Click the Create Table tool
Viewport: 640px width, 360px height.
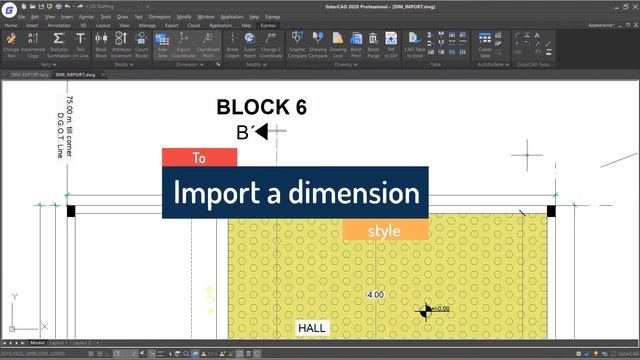coord(485,45)
